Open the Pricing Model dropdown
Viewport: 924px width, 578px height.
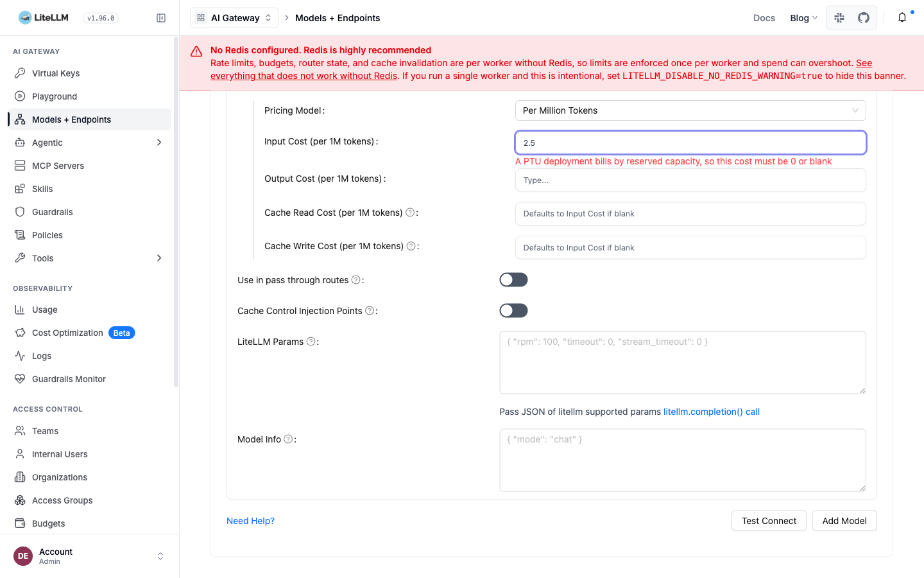pos(690,110)
